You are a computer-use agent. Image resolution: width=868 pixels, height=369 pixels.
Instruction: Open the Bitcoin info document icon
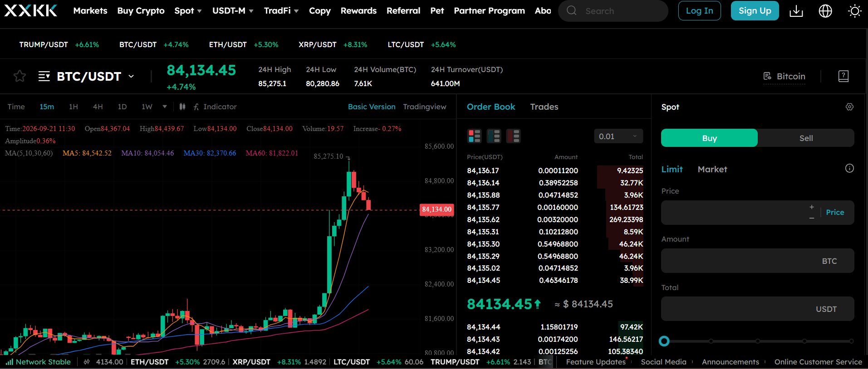(767, 76)
